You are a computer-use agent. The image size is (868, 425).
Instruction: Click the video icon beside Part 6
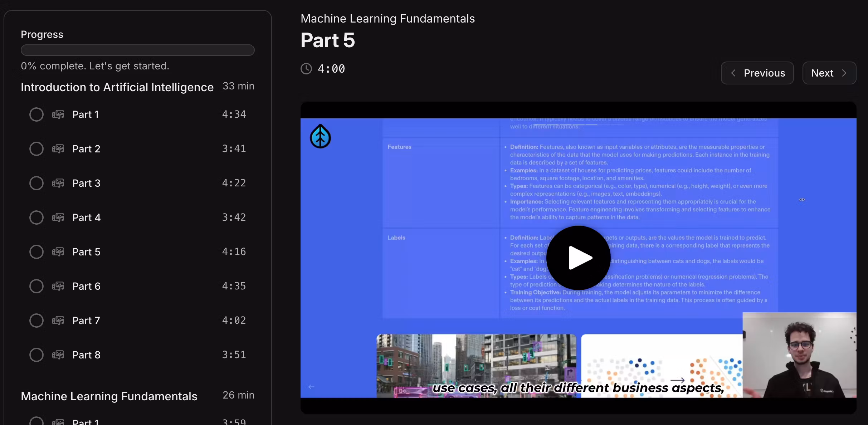(58, 286)
